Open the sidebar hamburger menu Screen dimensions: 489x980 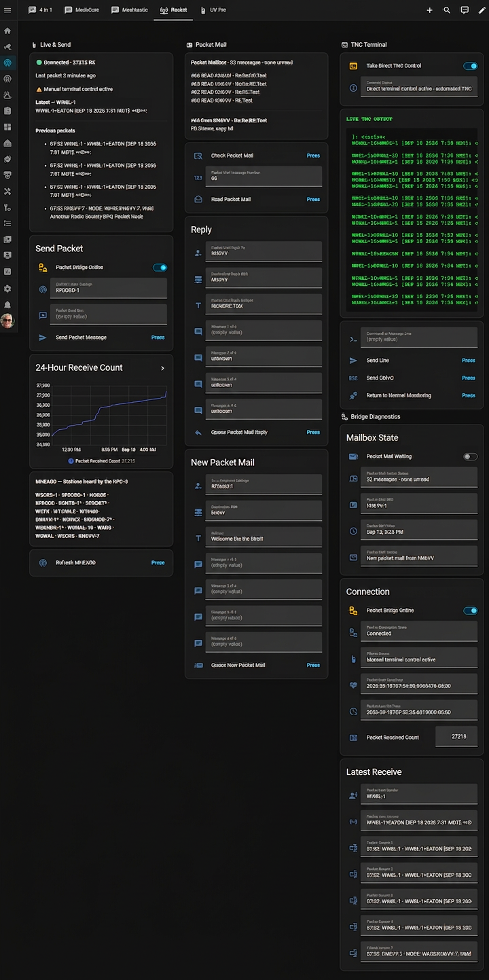coord(7,10)
